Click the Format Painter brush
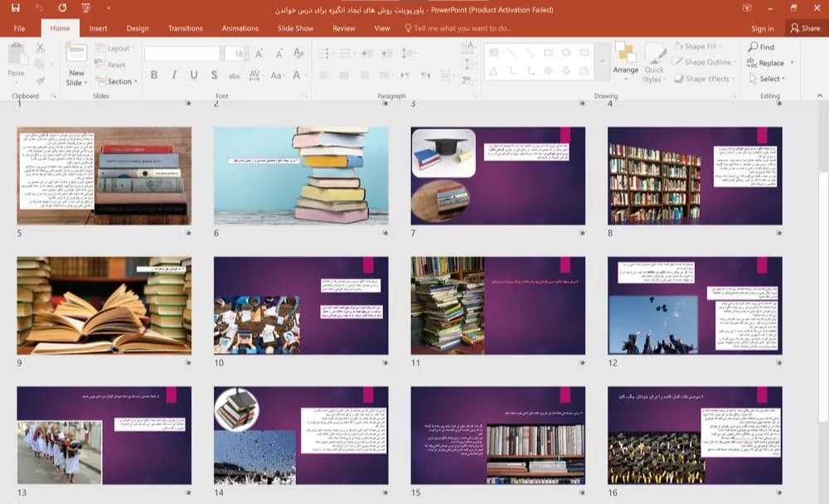The height and width of the screenshot is (504, 829). (40, 80)
